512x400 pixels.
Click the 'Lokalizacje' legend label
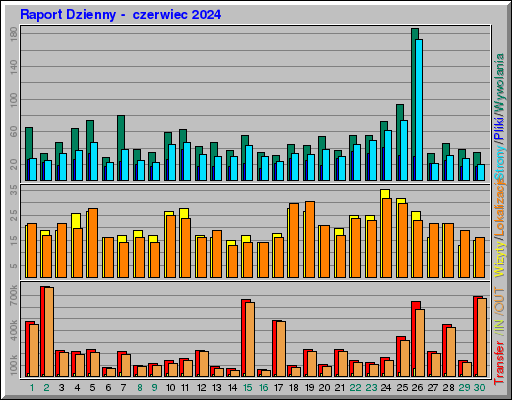(500, 209)
